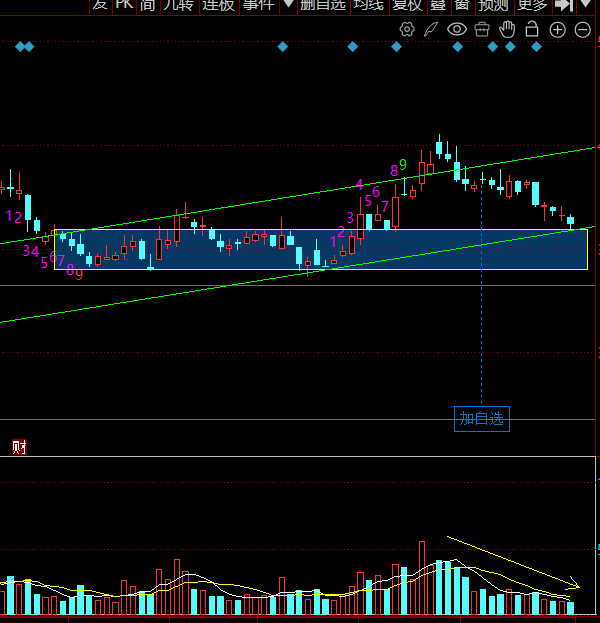Click event diamond under the lock icon
Image resolution: width=600 pixels, height=623 pixels.
coord(536,47)
